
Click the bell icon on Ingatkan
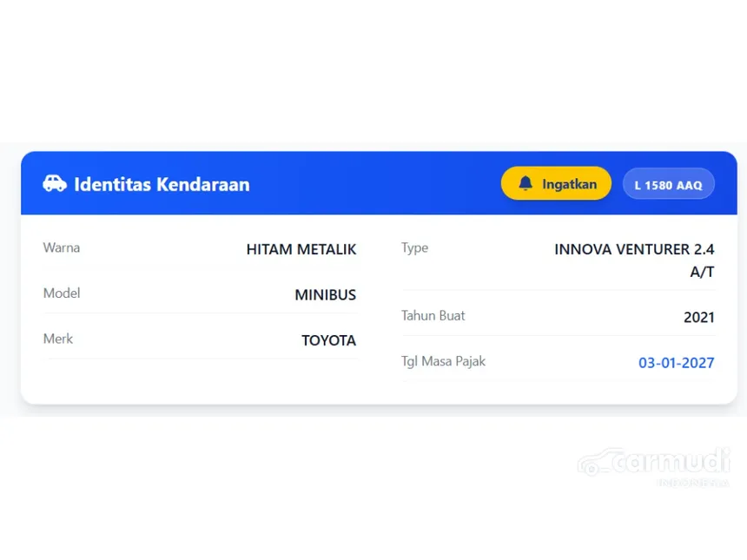point(526,184)
